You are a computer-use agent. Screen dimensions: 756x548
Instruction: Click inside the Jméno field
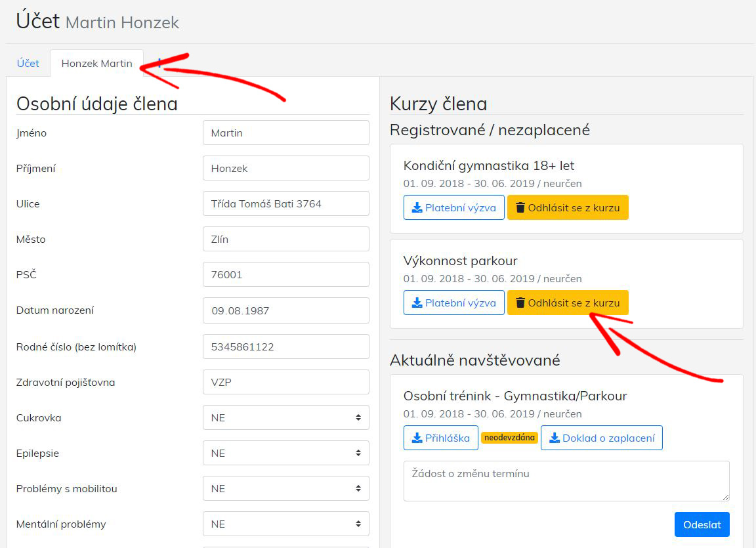coord(285,133)
